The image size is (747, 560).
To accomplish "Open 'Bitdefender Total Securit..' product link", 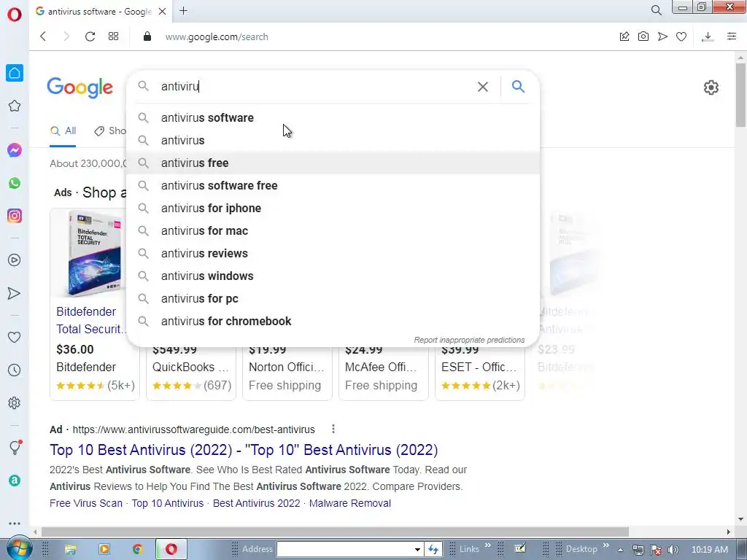I will 91,321.
